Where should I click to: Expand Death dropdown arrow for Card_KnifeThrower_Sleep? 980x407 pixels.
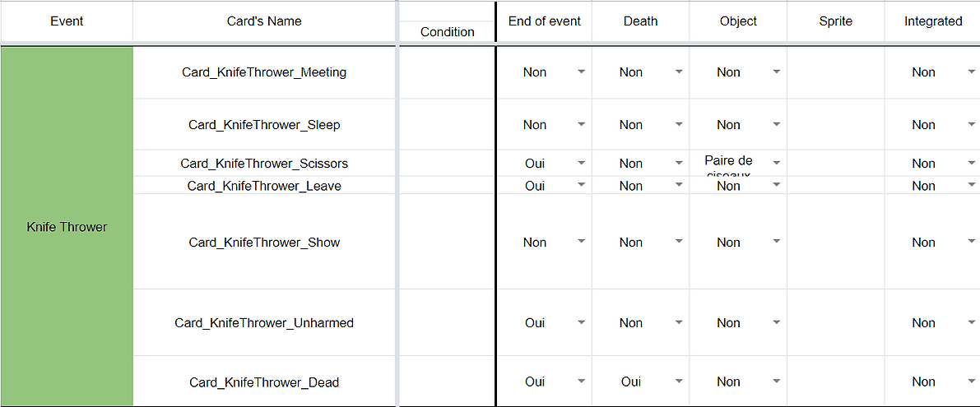[679, 125]
